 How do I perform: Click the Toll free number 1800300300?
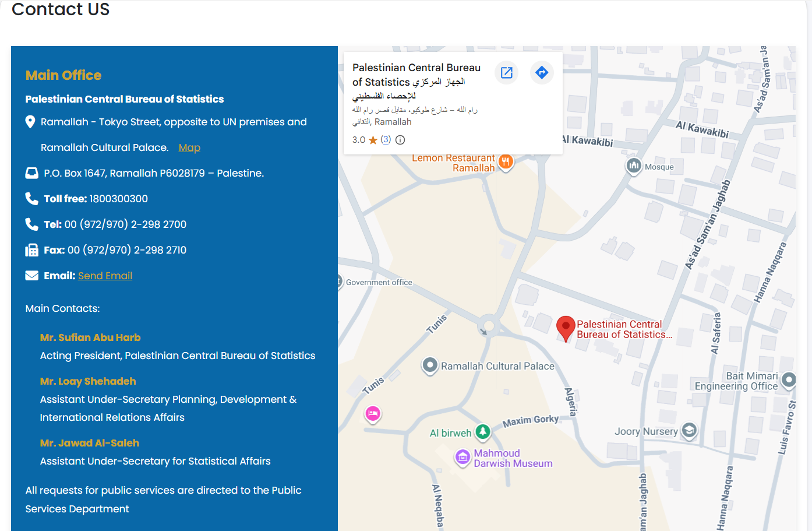click(x=119, y=199)
